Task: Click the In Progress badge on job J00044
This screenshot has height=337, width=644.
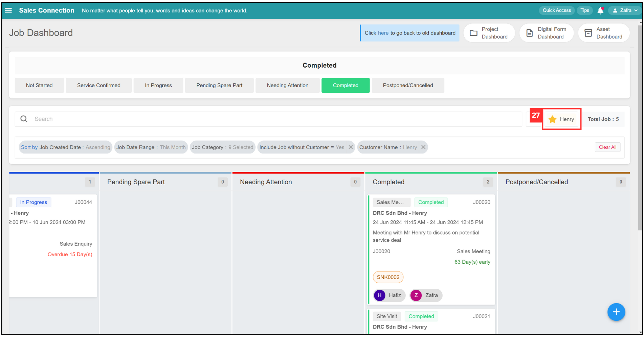Action: point(34,202)
